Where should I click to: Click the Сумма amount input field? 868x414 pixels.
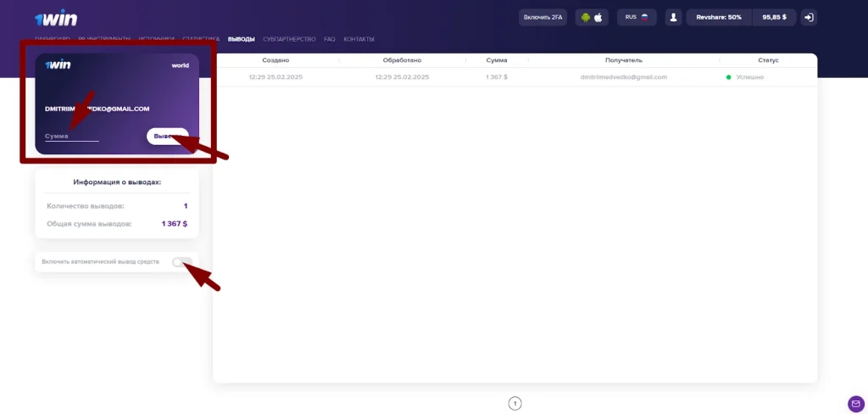(72, 136)
